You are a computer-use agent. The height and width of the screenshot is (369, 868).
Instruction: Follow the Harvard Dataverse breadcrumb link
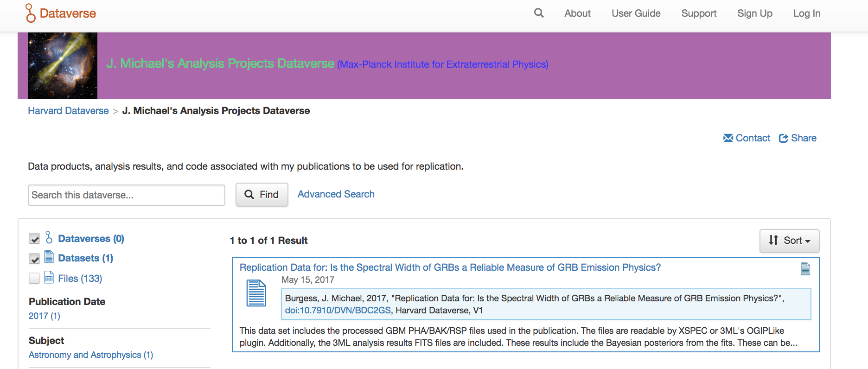(x=68, y=111)
